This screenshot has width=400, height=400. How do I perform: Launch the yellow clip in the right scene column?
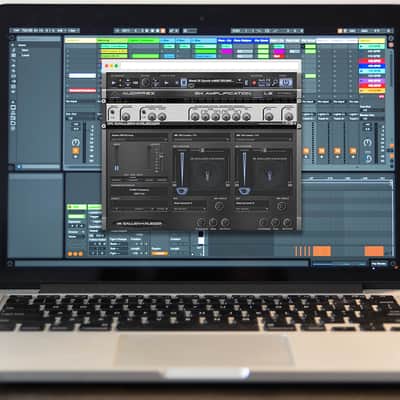point(372,91)
